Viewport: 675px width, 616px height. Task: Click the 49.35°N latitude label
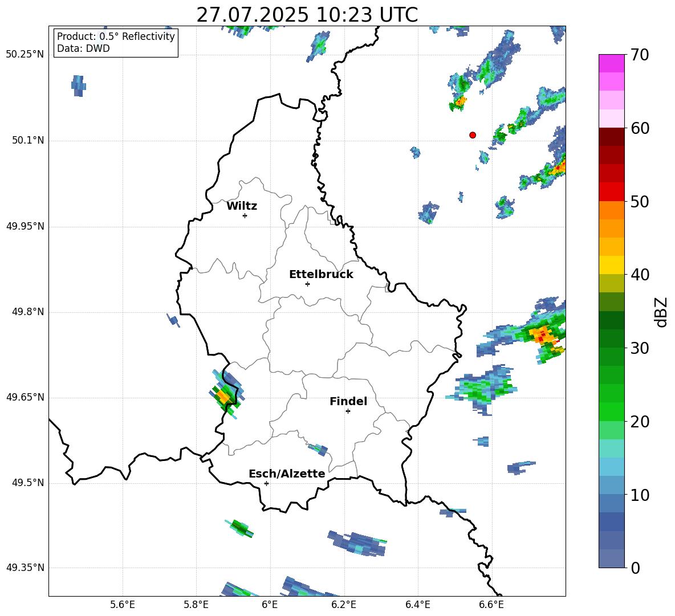pos(25,568)
